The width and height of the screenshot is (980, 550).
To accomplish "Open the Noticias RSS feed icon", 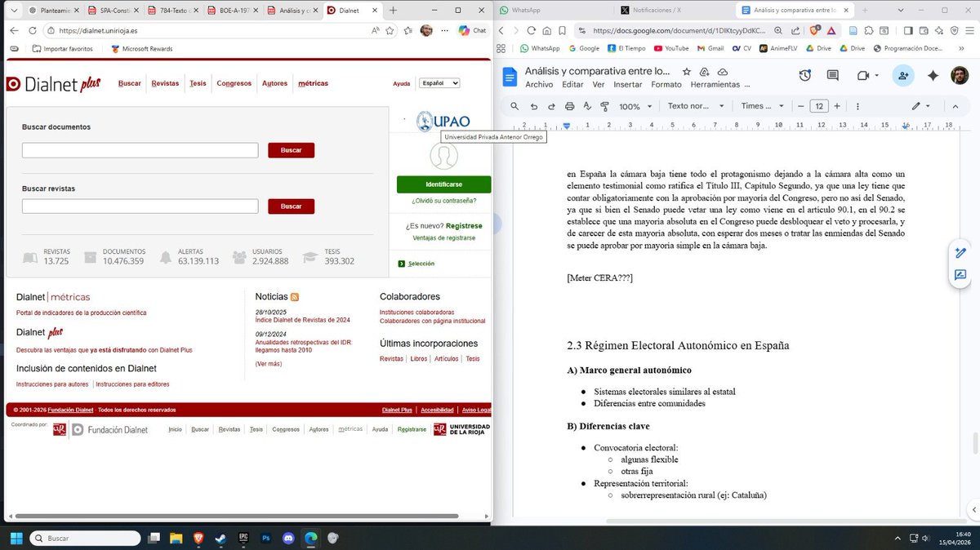I will coord(295,297).
